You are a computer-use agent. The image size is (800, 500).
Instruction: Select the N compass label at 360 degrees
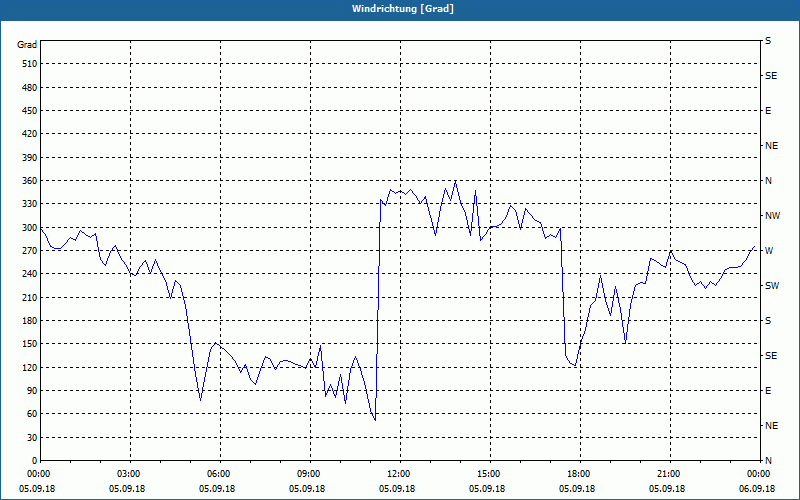tap(768, 181)
